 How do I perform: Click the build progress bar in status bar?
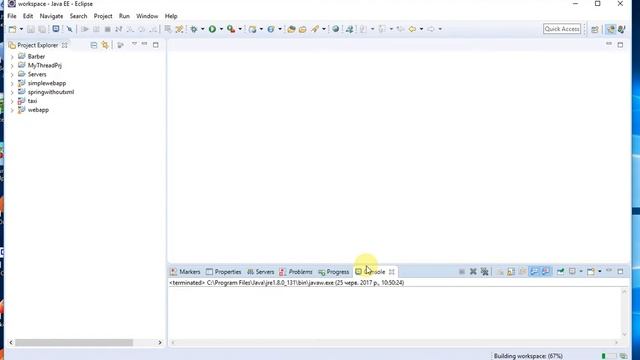(x=609, y=356)
